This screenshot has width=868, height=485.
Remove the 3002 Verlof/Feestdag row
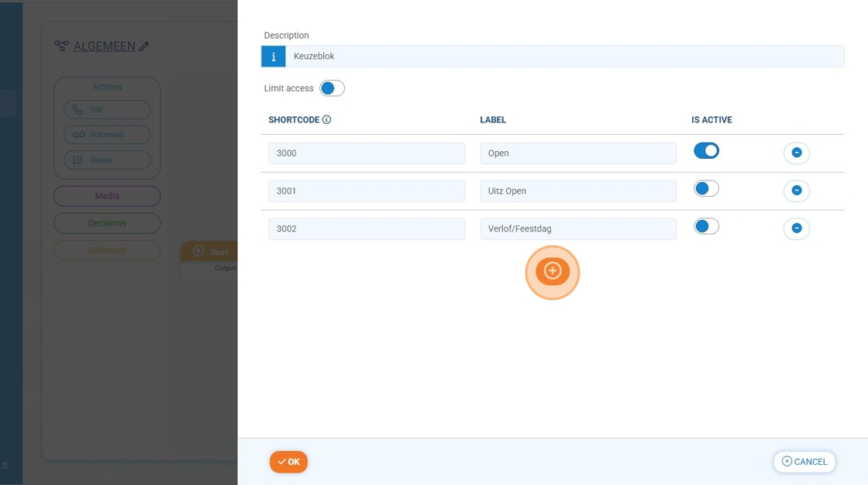pos(796,229)
